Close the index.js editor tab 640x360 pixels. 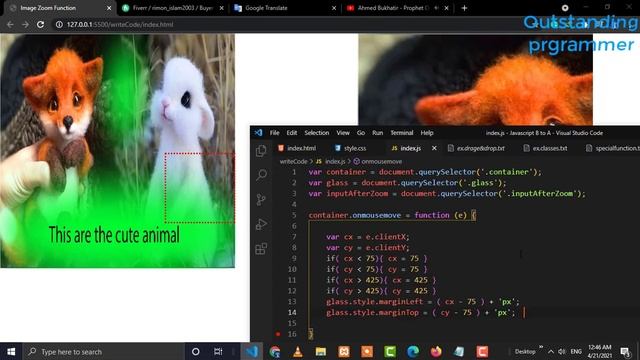[434, 148]
